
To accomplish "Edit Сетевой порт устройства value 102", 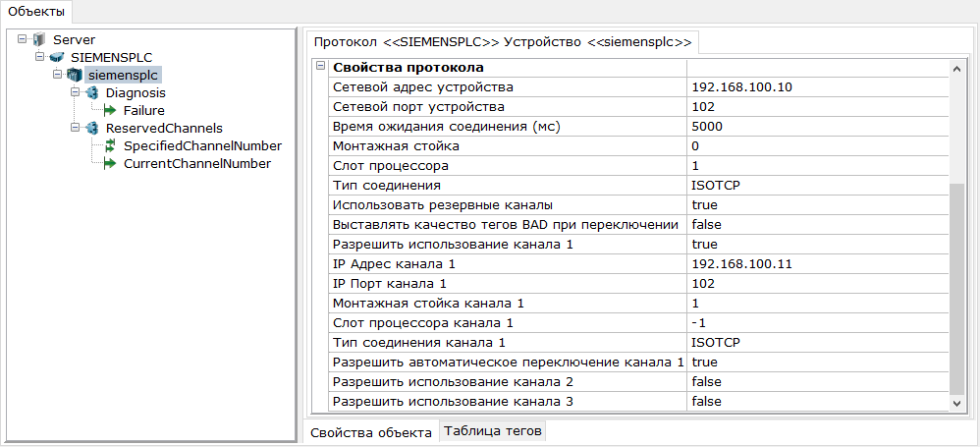I will [817, 106].
